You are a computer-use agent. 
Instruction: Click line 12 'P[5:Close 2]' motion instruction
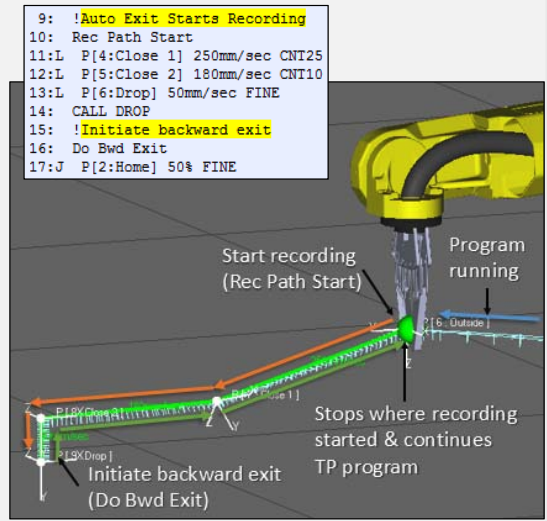(x=176, y=74)
